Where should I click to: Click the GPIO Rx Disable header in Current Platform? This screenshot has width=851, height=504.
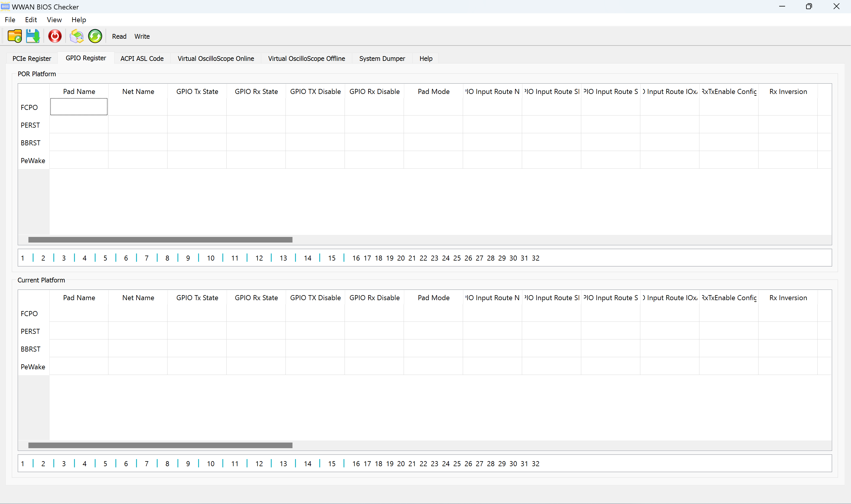(x=374, y=297)
